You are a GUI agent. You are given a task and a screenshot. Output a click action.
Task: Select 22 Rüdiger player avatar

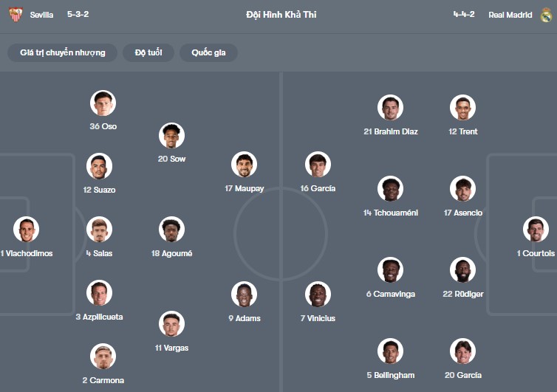click(463, 270)
